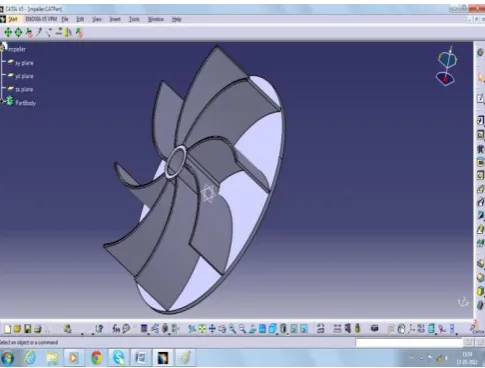Image resolution: width=485 pixels, height=368 pixels.
Task: Click the volume speaker tray icon
Action: 446,358
